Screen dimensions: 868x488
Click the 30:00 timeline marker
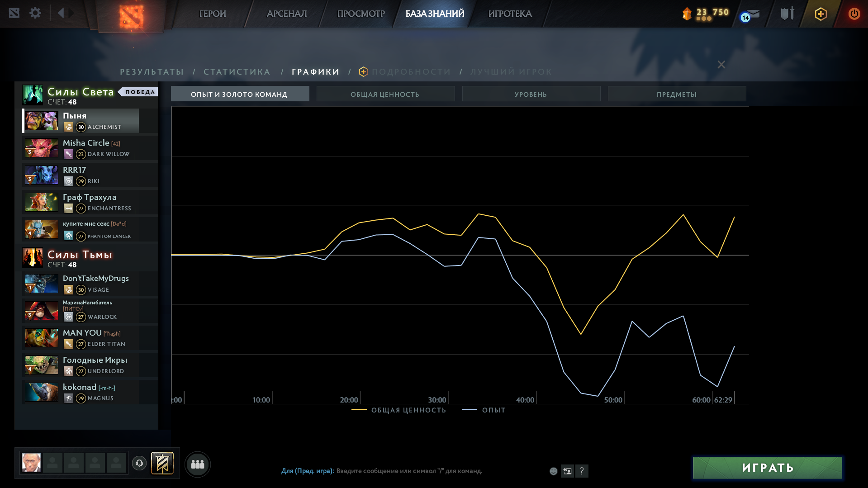[437, 400]
